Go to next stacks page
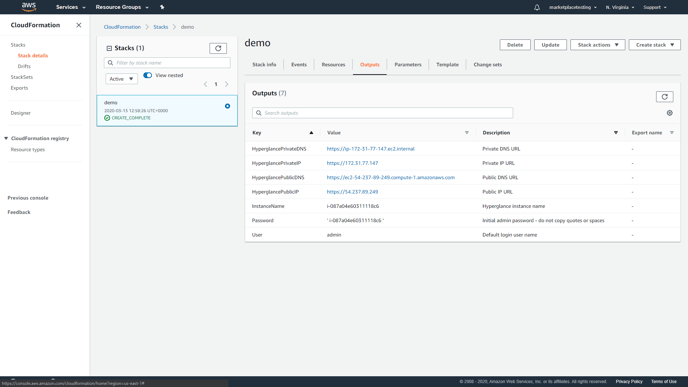 click(226, 84)
